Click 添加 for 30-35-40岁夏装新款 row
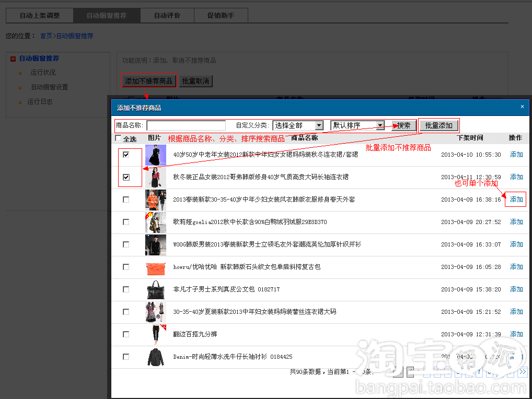The width and height of the screenshot is (532, 399). 516,312
